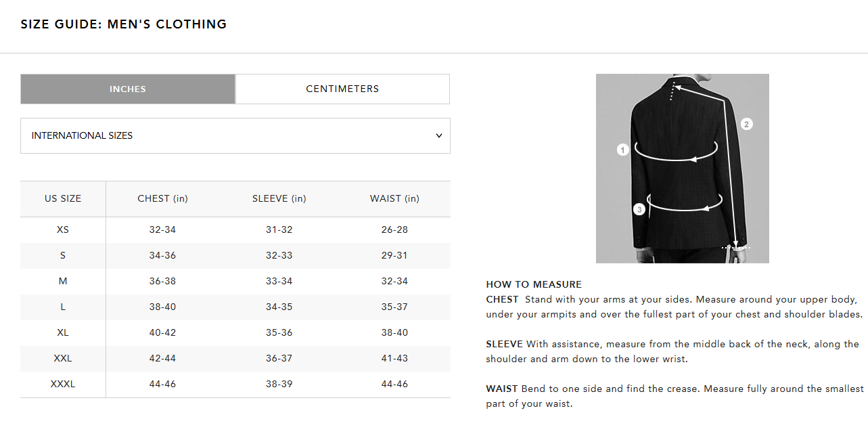Select the M size row label

[63, 282]
